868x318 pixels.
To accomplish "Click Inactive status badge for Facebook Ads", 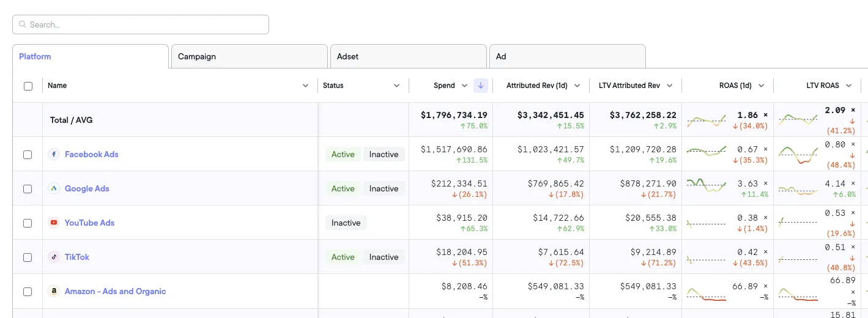I will coord(384,154).
